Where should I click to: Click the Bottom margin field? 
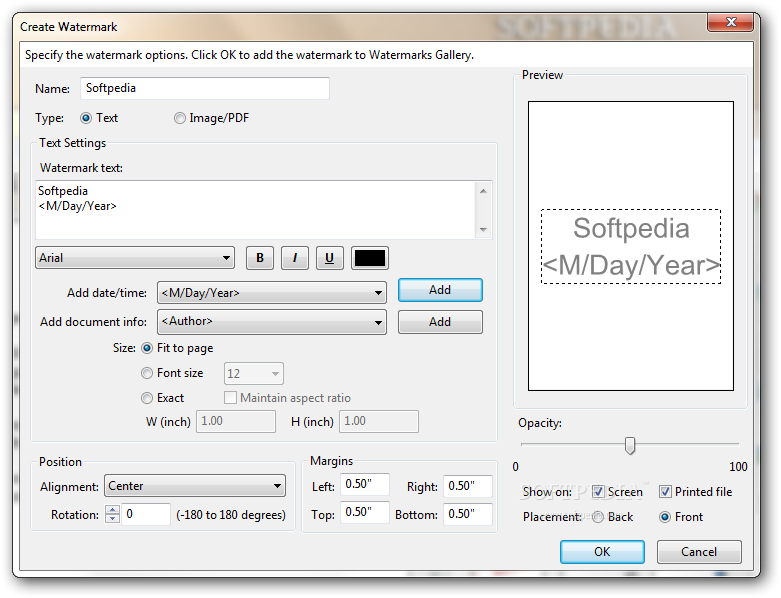468,514
